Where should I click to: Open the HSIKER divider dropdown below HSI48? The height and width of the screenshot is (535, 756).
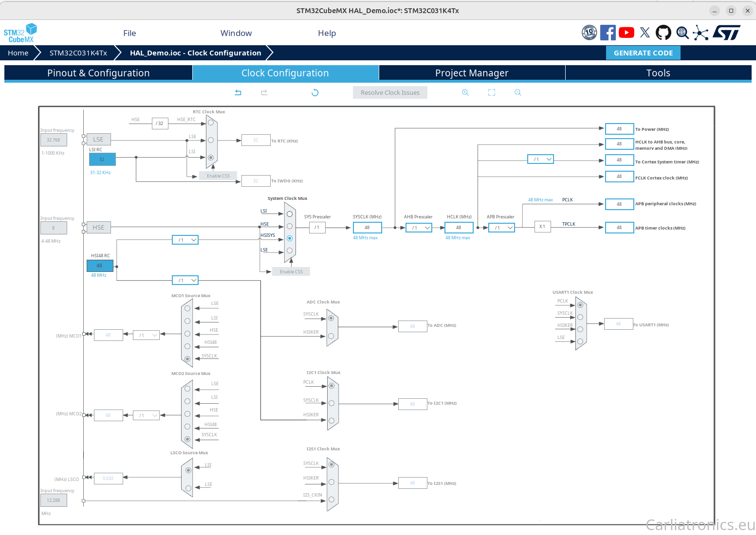tap(185, 280)
